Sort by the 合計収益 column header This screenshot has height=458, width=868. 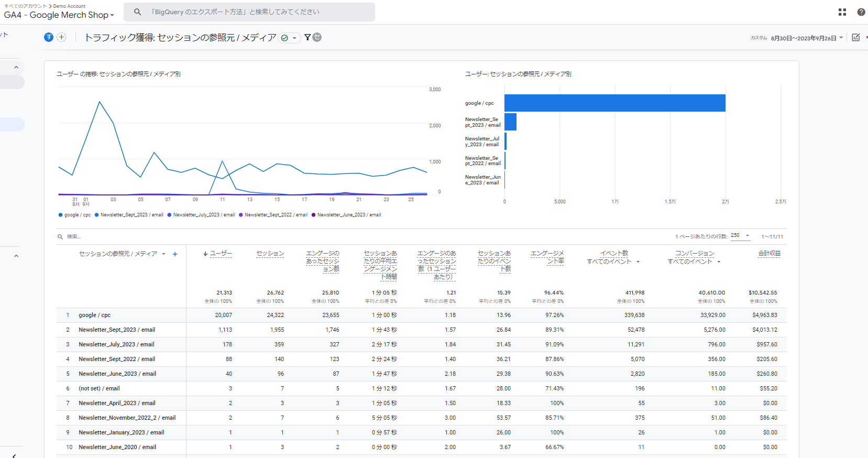(769, 254)
